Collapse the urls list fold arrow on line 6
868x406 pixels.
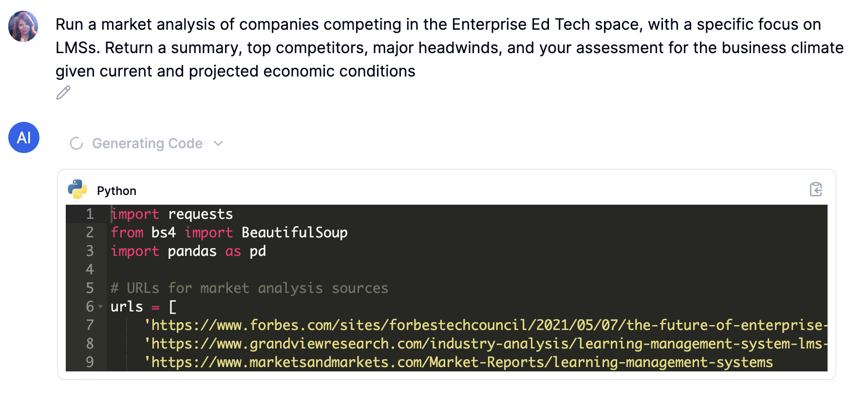click(100, 307)
